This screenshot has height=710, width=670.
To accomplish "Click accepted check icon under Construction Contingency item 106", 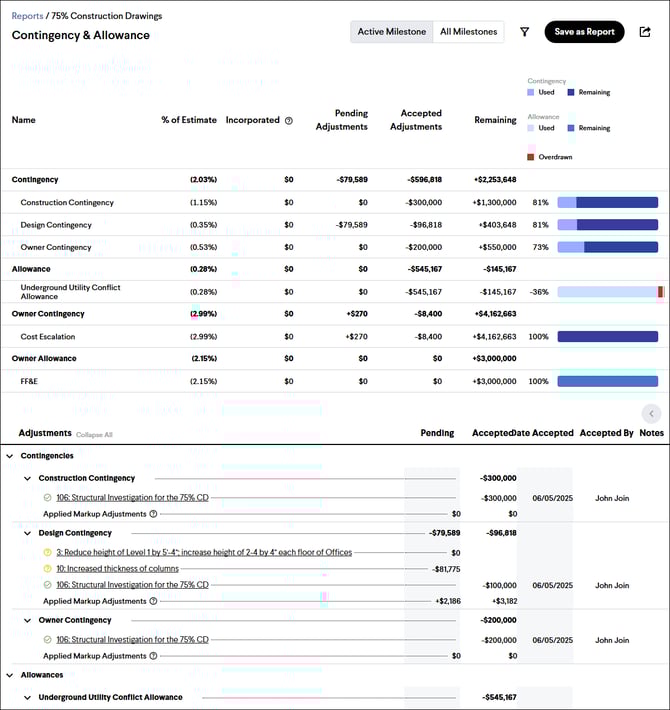I will point(48,498).
